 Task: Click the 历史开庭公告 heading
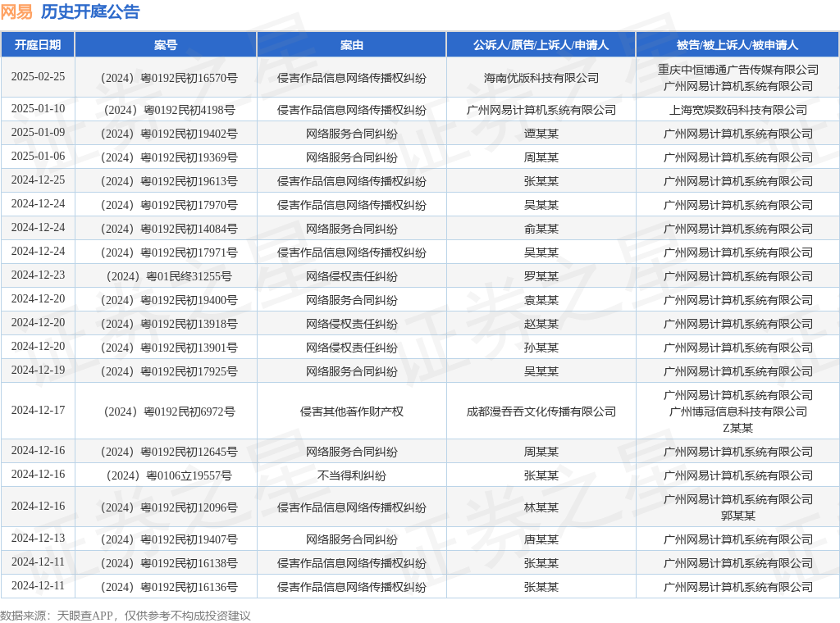(90, 11)
